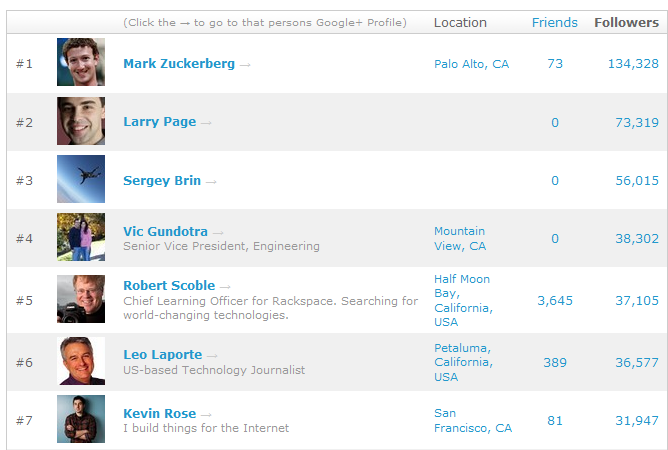The height and width of the screenshot is (450, 668).
Task: Click the arrow icon next to Mark Zuckerberg
Action: pyautogui.click(x=245, y=65)
